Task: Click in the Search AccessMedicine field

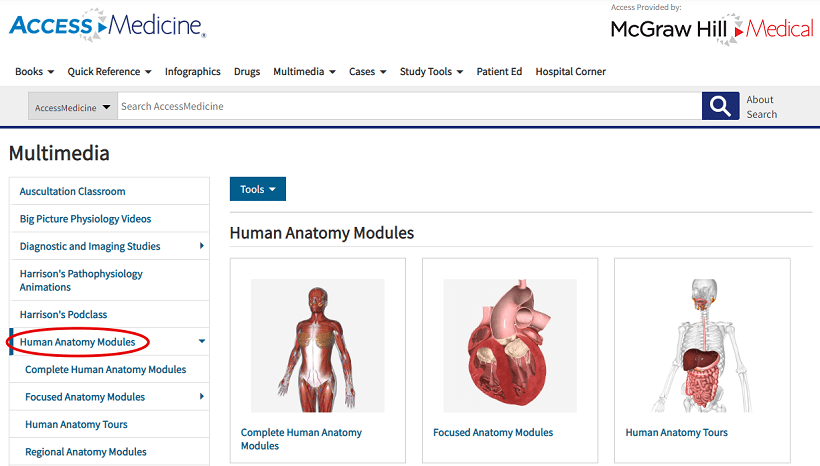Action: [409, 106]
